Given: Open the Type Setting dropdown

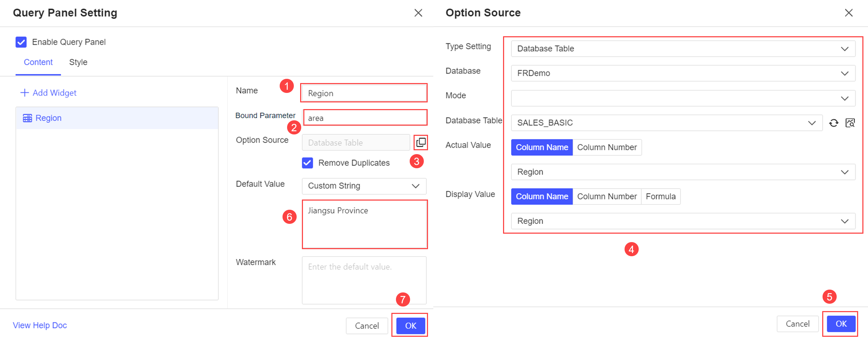Looking at the screenshot, I should coord(683,49).
